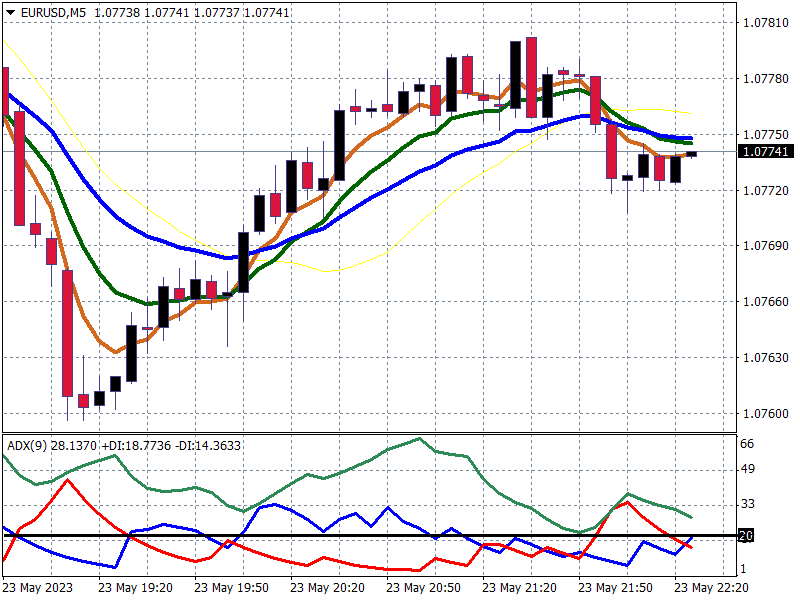800x600 pixels.
Task: Click the triangle arrow beside EURUSD,M5
Action: (9, 9)
